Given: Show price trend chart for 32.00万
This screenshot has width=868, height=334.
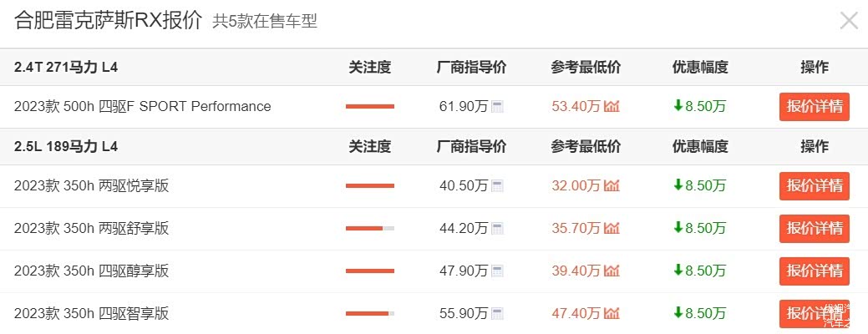Looking at the screenshot, I should coord(612,186).
